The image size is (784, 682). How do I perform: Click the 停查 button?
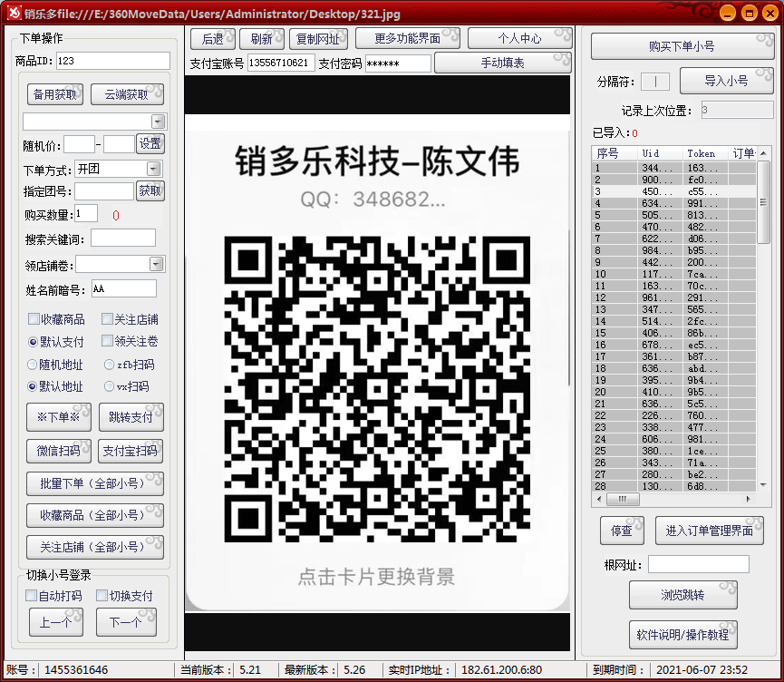(622, 531)
